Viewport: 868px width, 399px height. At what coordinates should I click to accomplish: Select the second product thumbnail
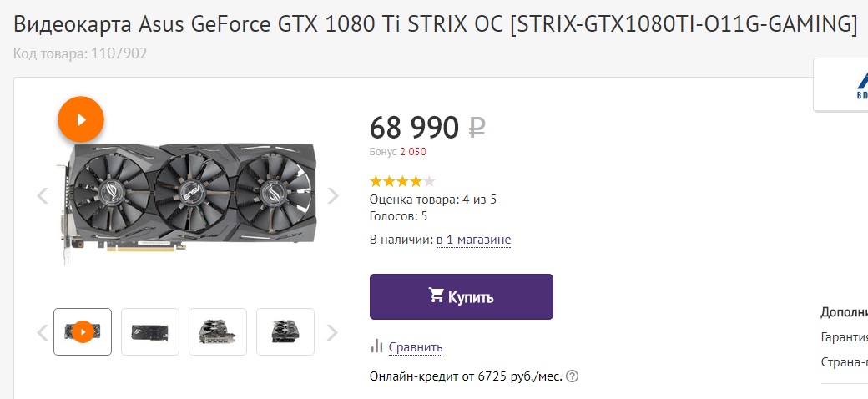click(x=150, y=331)
